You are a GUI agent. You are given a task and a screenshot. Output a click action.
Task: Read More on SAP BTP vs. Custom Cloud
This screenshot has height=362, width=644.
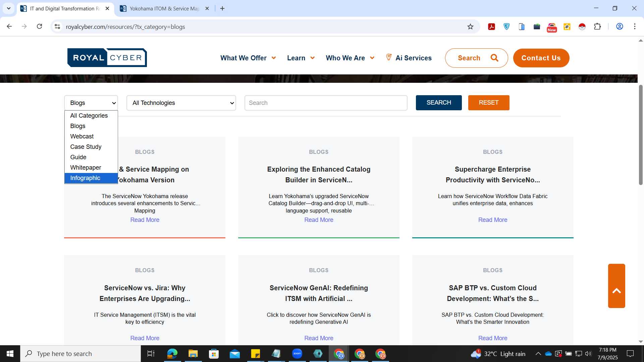492,338
